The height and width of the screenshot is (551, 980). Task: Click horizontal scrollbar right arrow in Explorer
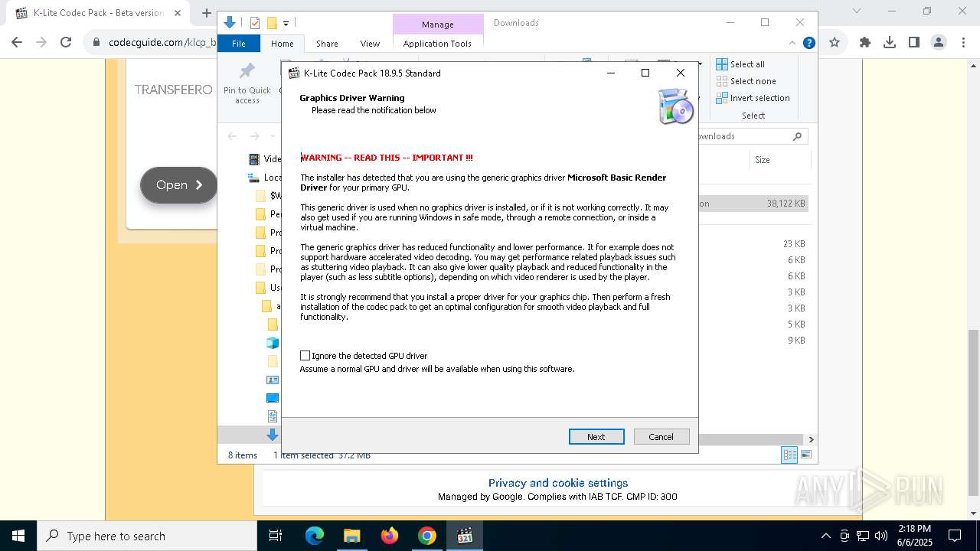pos(811,439)
